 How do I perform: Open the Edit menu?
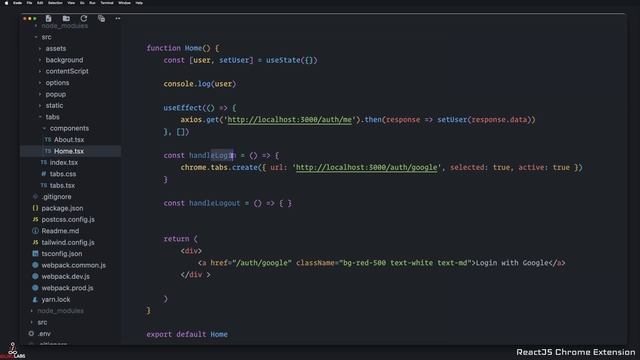tap(40, 3)
